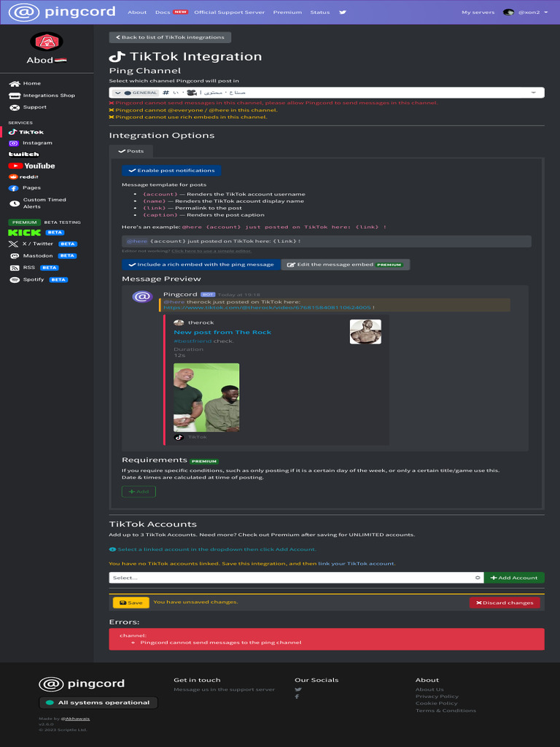Open the @xon2 user account menu

(x=522, y=12)
